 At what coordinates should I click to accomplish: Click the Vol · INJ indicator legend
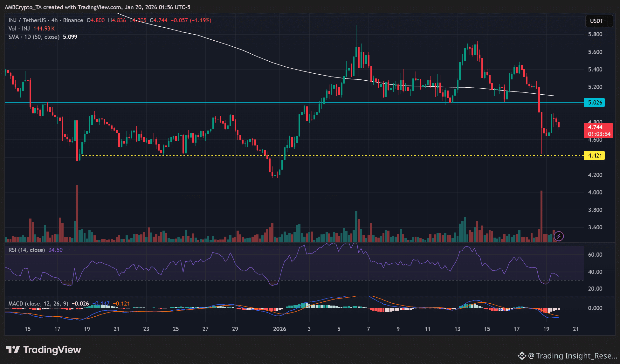click(x=19, y=29)
